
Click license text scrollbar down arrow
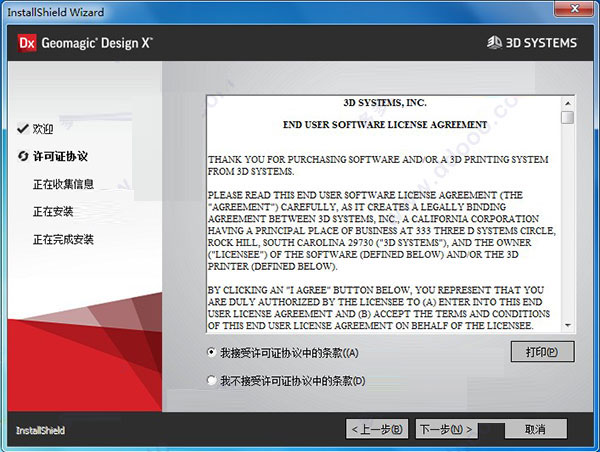pos(568,326)
